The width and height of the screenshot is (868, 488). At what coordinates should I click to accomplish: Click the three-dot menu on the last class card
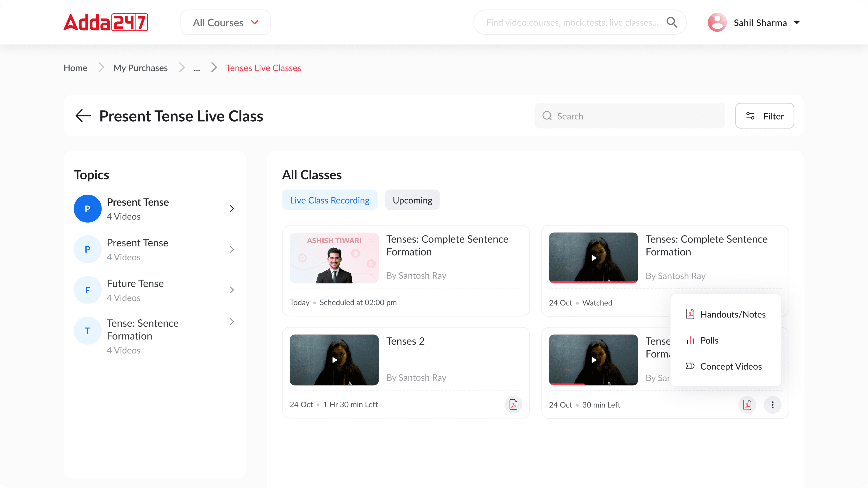[x=772, y=405]
